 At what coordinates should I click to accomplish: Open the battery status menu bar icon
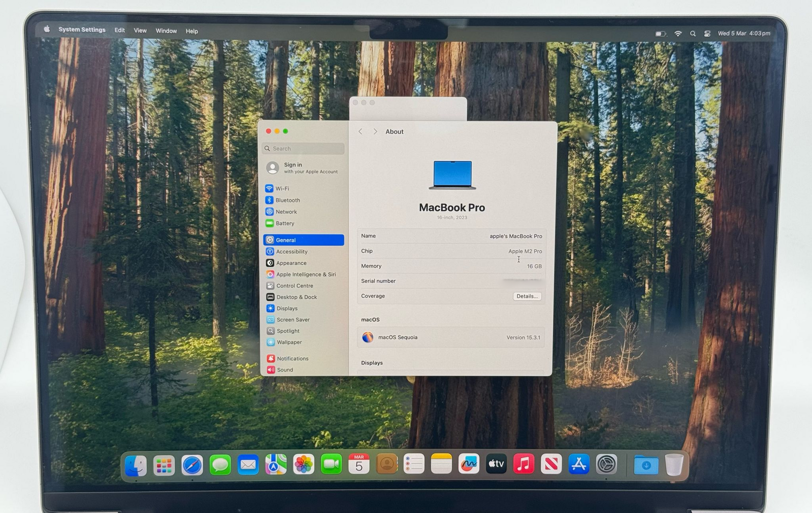click(x=660, y=33)
